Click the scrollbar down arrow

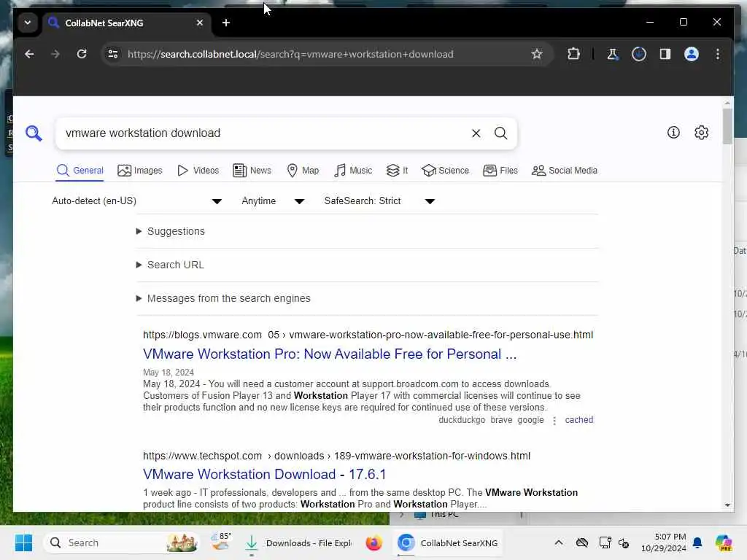(x=727, y=505)
